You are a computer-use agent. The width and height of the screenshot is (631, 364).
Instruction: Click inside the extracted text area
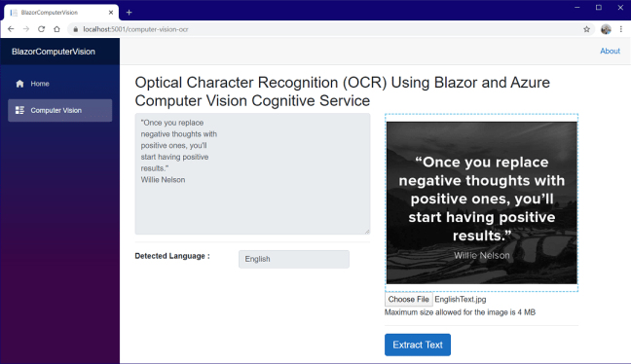pos(253,174)
